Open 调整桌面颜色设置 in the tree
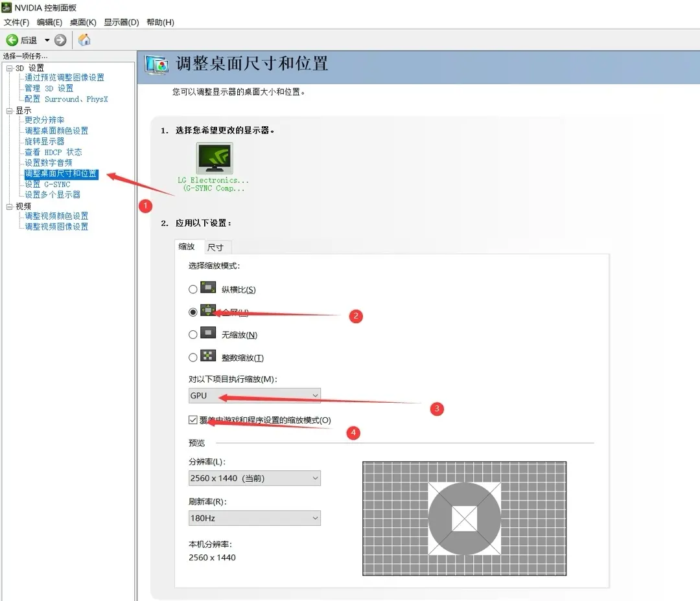 (x=56, y=131)
